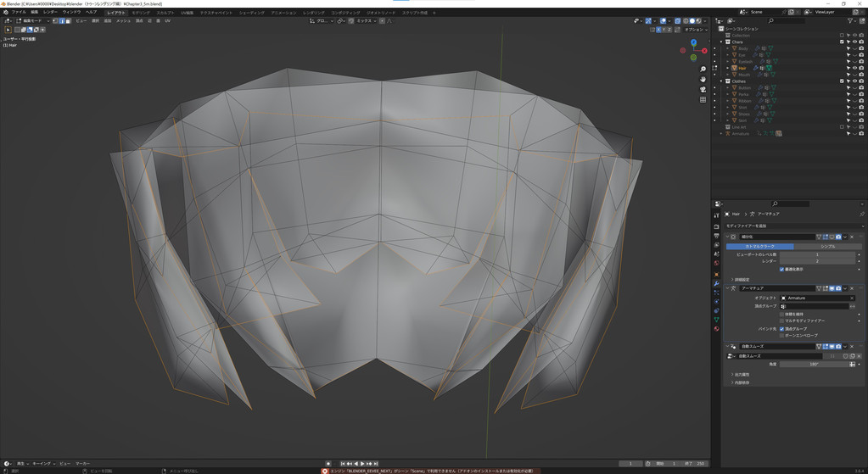Click the red X axis on gizmo

[x=704, y=51]
